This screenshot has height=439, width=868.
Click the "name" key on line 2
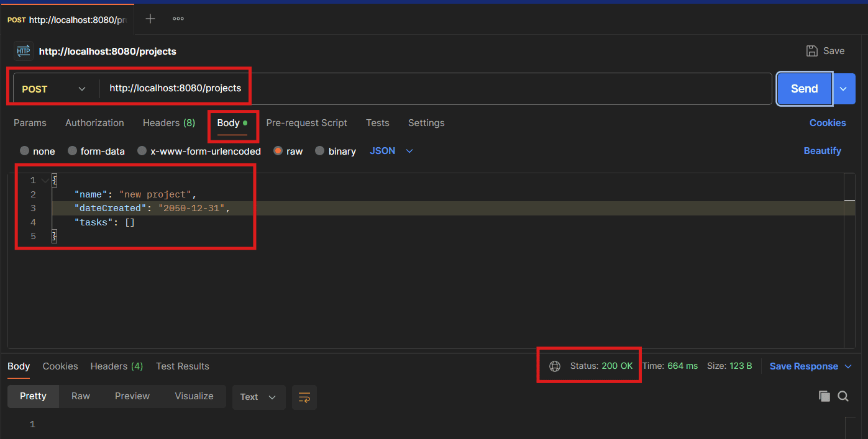pyautogui.click(x=91, y=194)
